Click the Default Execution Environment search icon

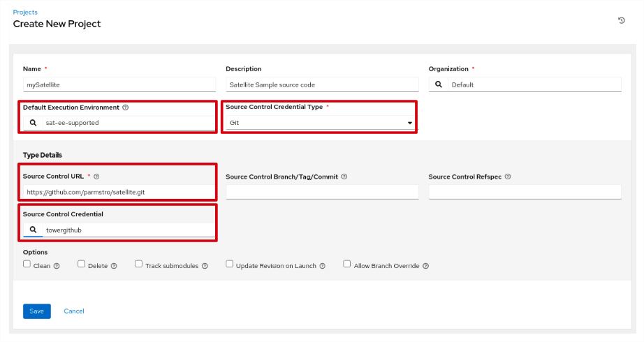[33, 123]
